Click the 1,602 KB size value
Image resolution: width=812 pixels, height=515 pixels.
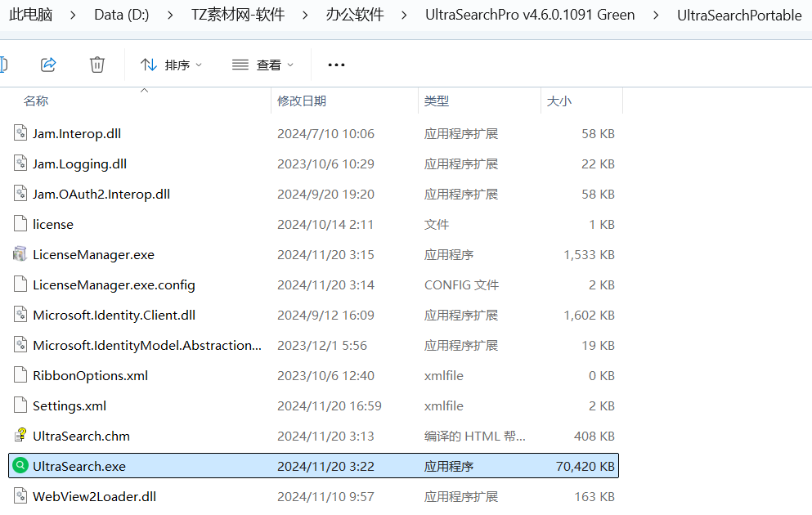click(x=590, y=316)
